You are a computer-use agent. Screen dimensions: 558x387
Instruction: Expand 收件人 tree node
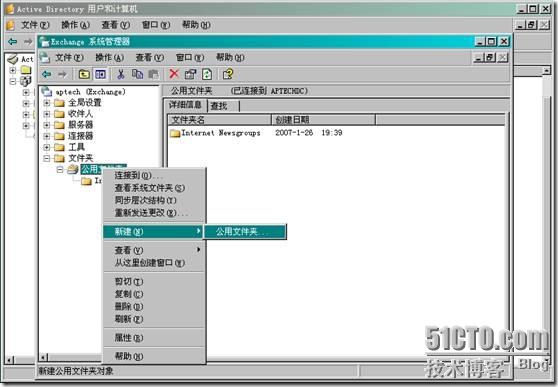tap(47, 114)
